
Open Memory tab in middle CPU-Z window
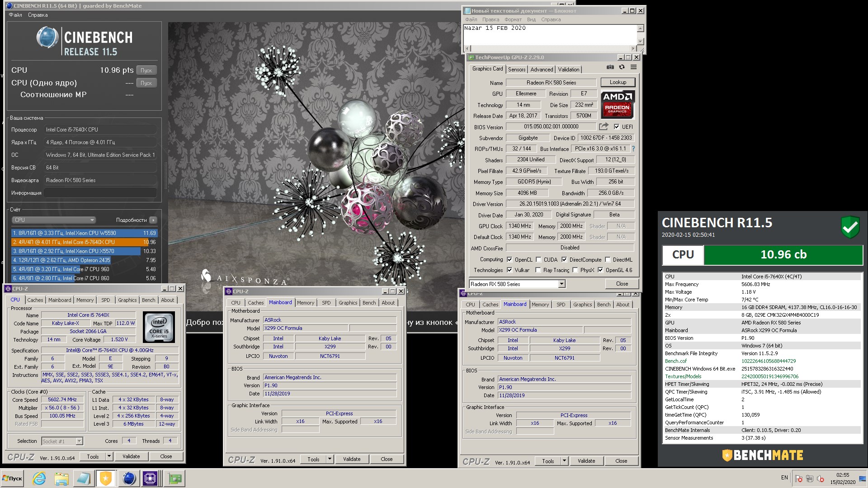click(306, 303)
